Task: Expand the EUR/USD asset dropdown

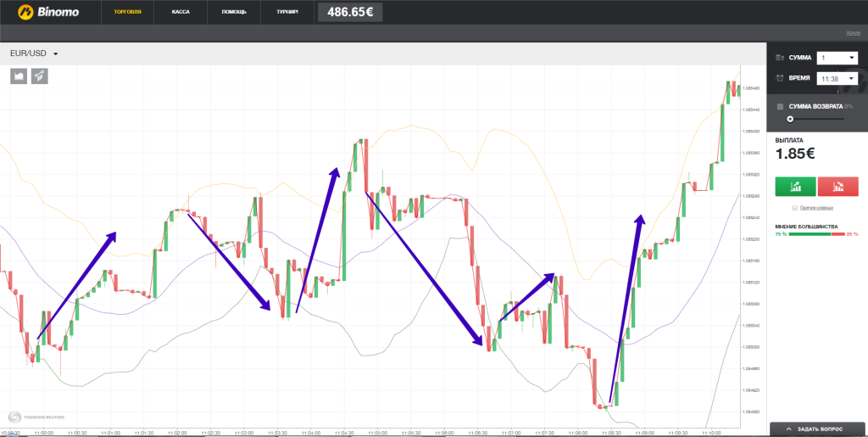Action: tap(34, 53)
